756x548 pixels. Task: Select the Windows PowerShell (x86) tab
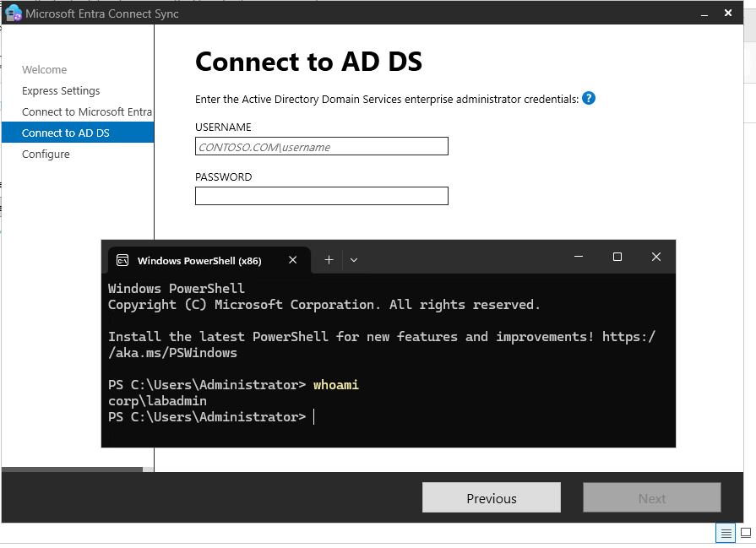point(209,260)
